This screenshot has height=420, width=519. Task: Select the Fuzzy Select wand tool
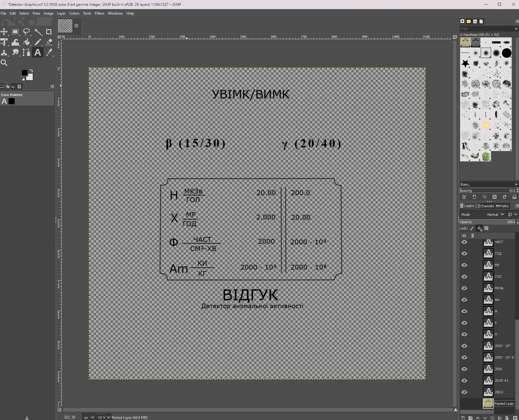pyautogui.click(x=38, y=32)
